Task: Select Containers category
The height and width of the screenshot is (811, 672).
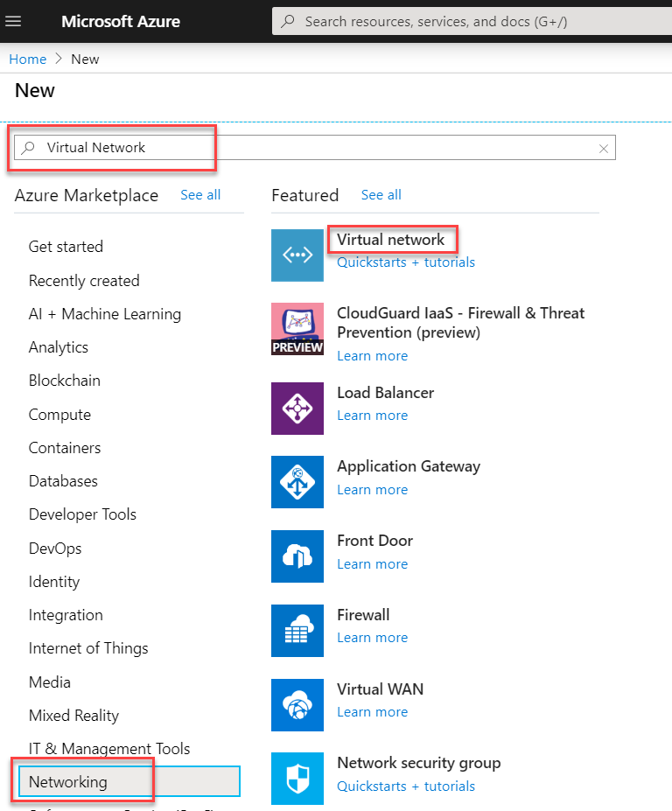Action: click(64, 448)
